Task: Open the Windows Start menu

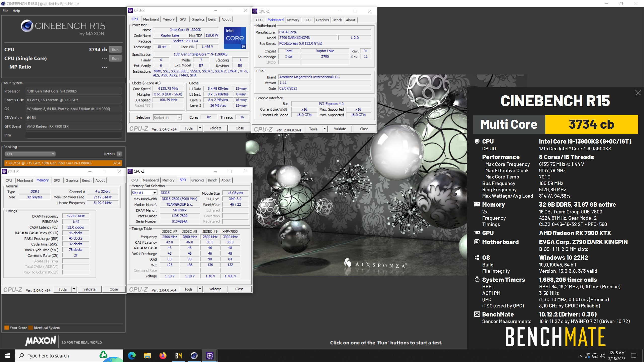Action: (8, 356)
